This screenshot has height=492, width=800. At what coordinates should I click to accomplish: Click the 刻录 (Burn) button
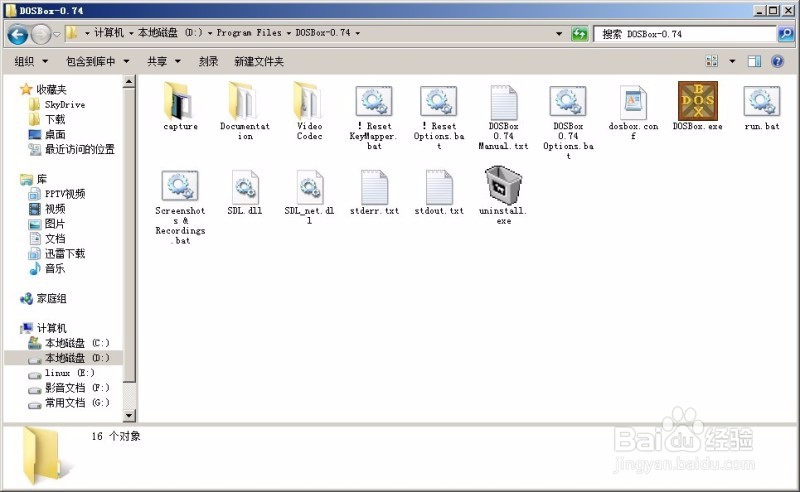coord(208,61)
